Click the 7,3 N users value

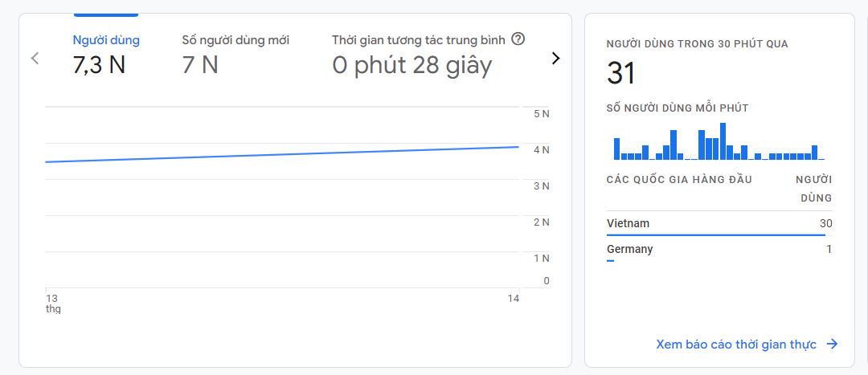click(x=99, y=65)
